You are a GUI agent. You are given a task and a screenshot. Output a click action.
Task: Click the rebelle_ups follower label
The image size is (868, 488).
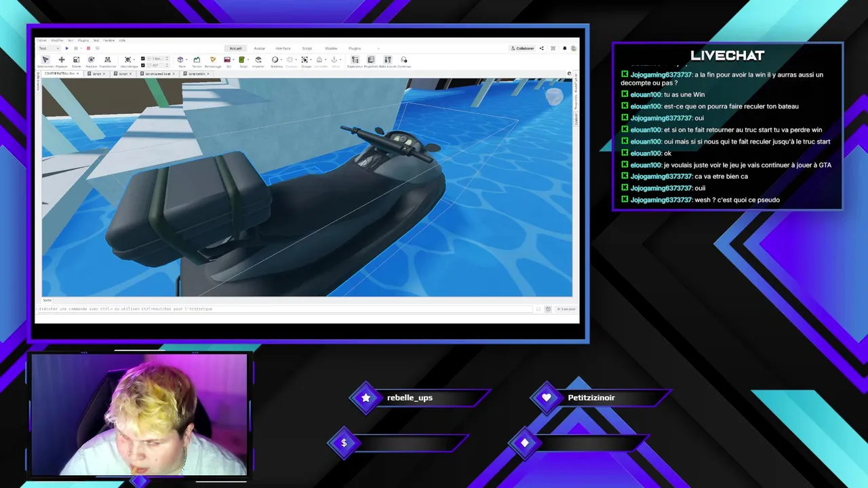[410, 398]
